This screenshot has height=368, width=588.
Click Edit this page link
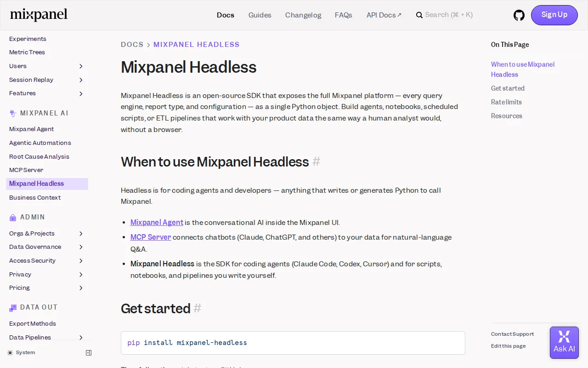point(508,346)
